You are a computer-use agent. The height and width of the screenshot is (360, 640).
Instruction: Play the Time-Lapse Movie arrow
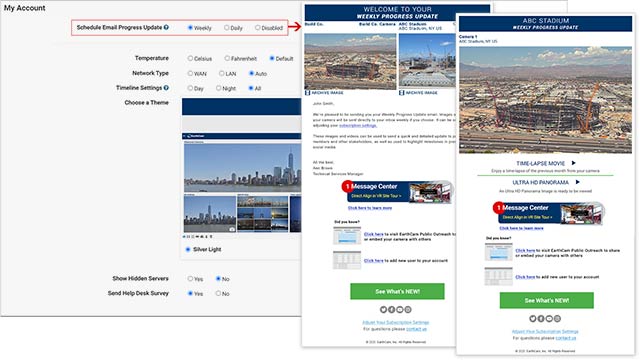(x=573, y=163)
